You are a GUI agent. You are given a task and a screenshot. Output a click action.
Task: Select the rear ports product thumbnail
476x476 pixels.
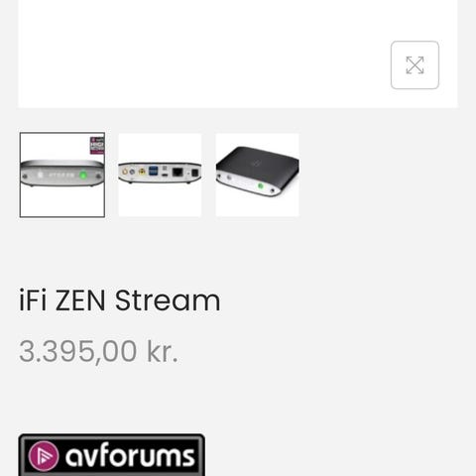point(160,175)
